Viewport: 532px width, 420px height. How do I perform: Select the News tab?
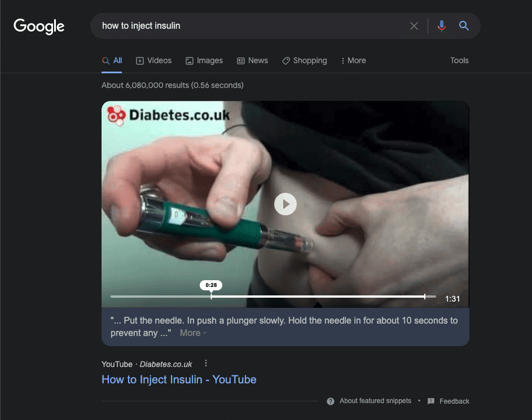coord(252,61)
